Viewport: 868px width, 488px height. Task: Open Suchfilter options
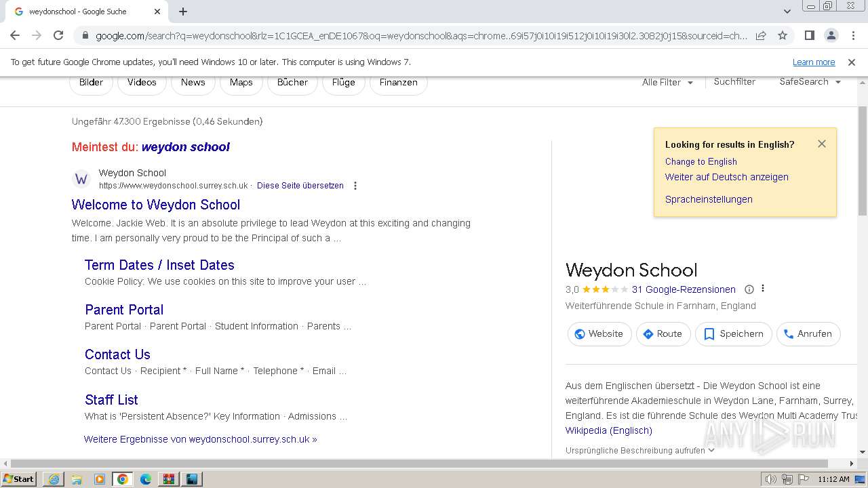pyautogui.click(x=734, y=81)
